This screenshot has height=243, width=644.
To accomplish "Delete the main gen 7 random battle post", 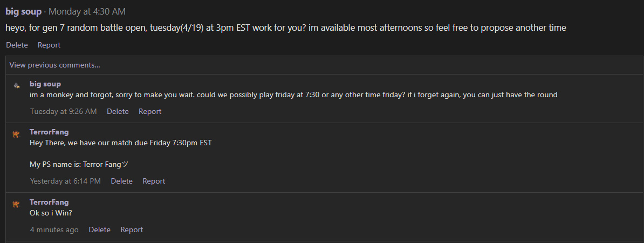I will 17,45.
